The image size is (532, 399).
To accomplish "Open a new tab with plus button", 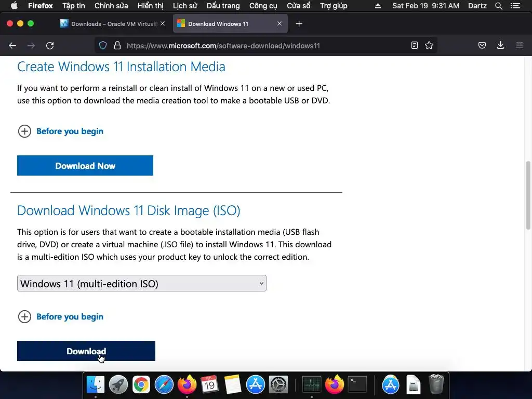I will click(x=299, y=24).
